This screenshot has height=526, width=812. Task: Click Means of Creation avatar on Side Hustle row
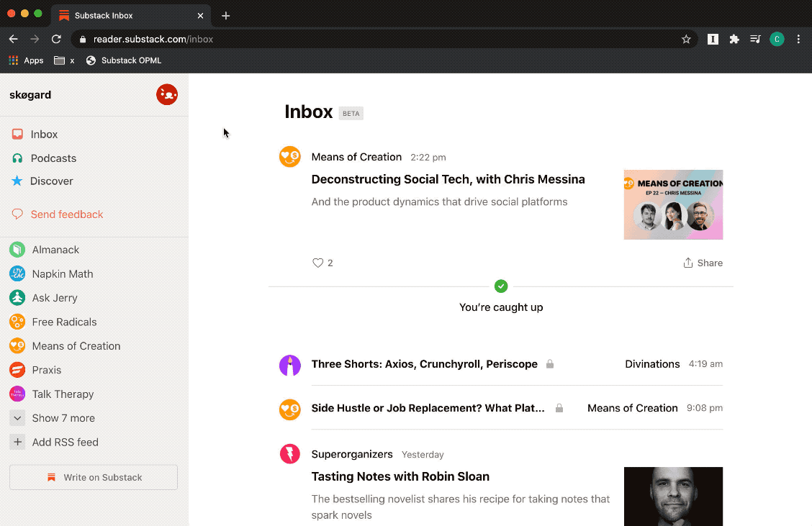[x=289, y=409]
